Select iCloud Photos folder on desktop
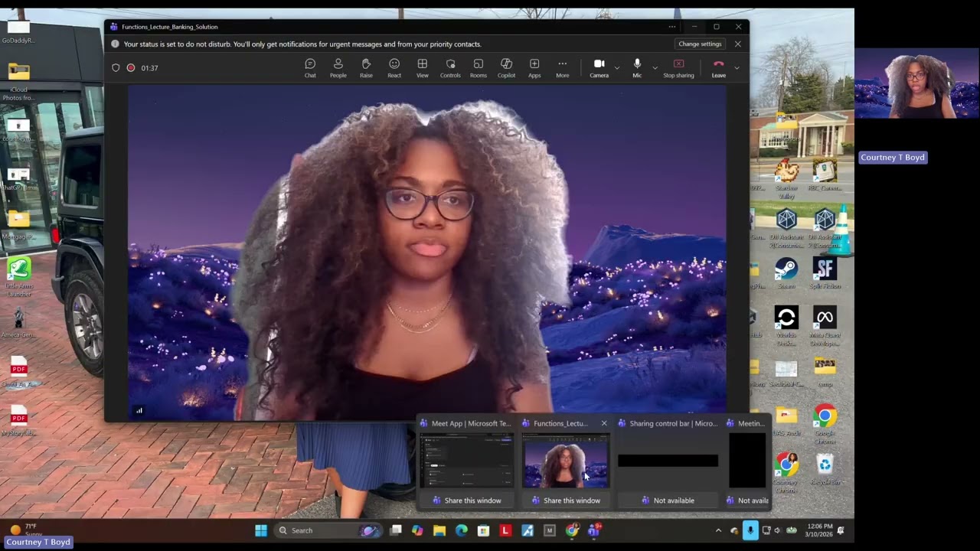The height and width of the screenshot is (551, 980). click(19, 81)
